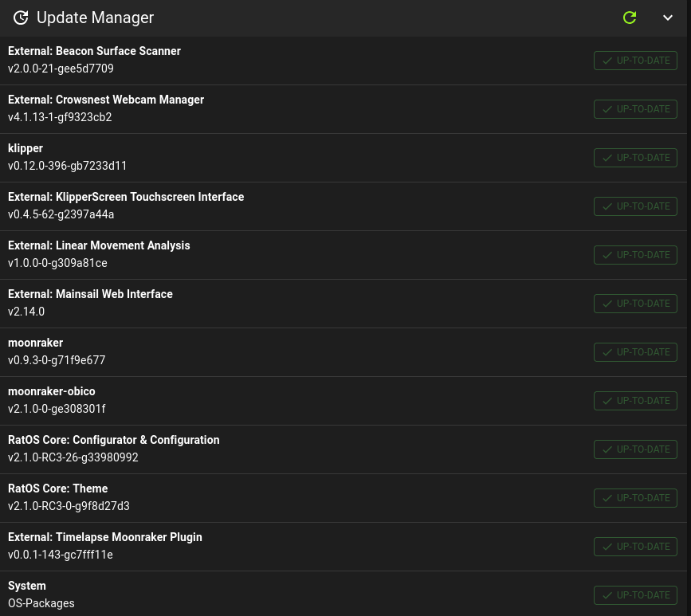Click UP-TO-DATE button for System OS-Packages
The height and width of the screenshot is (616, 691).
pyautogui.click(x=635, y=595)
